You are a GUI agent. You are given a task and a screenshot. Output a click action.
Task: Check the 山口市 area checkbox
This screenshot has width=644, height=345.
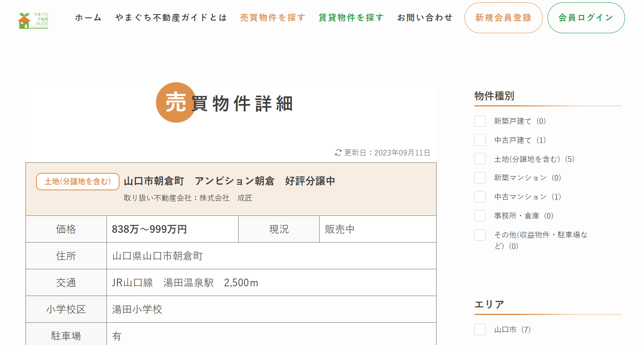(x=480, y=330)
